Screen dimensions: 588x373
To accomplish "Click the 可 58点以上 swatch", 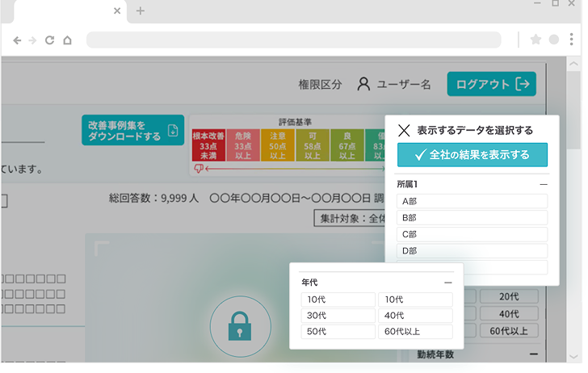I will click(x=313, y=145).
